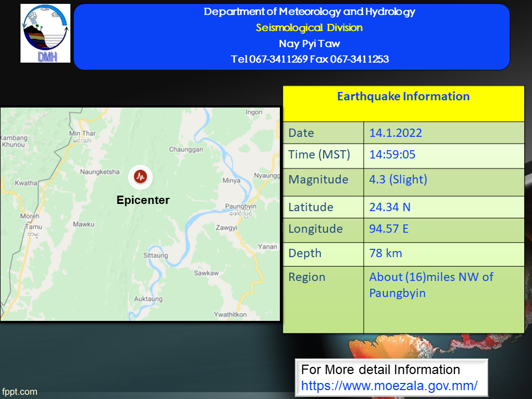Click the date value '14.1.2022'
Viewport: 532px width, 399px height.
click(x=396, y=132)
